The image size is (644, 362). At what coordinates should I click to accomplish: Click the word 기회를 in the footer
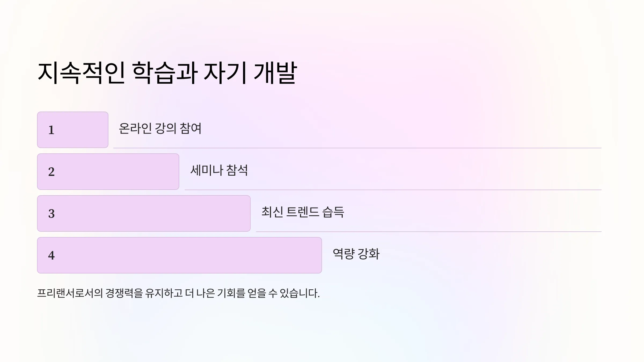[231, 293]
